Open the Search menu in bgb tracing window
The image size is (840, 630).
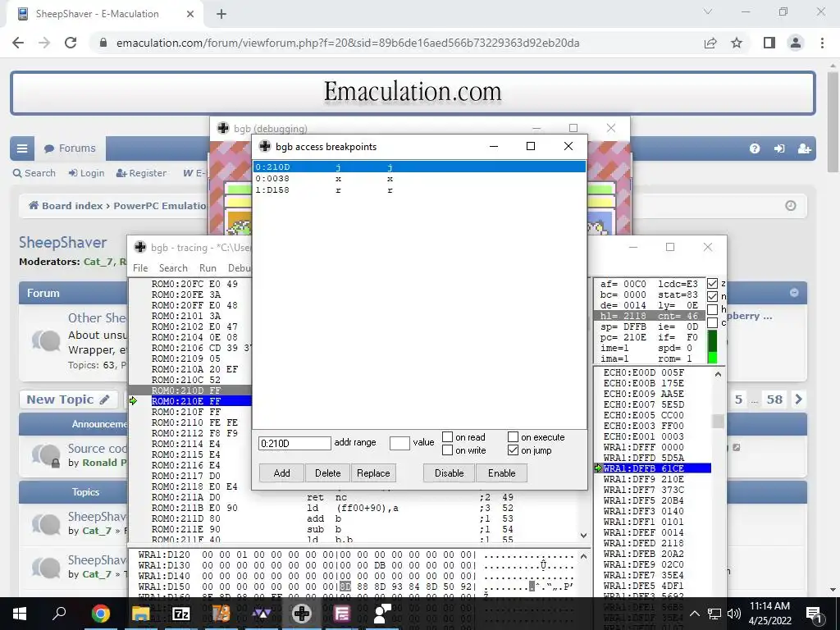(173, 268)
